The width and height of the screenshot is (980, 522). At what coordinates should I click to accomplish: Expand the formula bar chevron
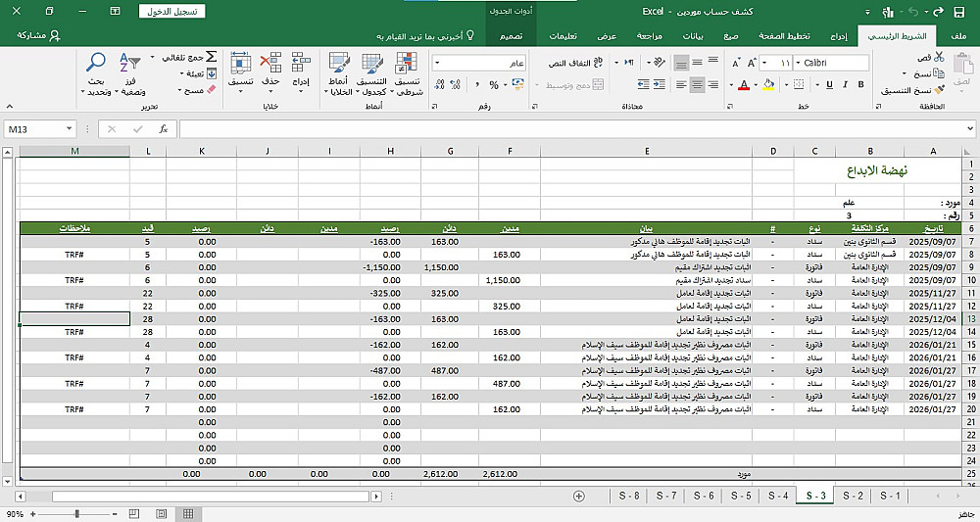tap(970, 129)
